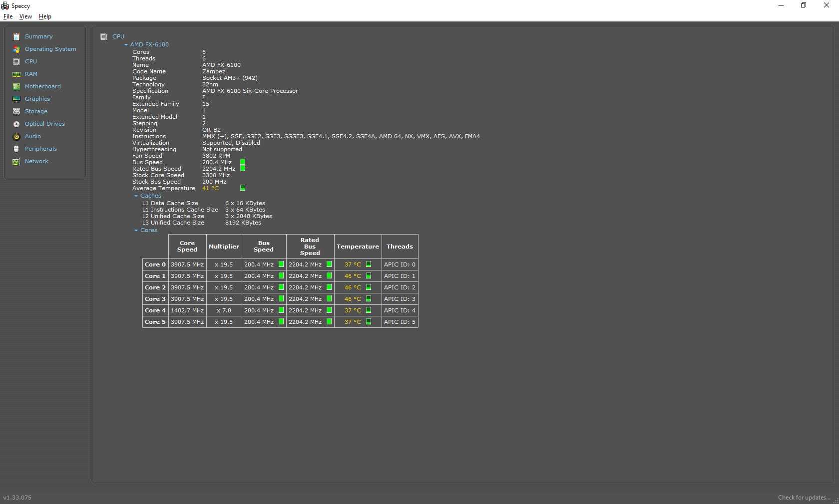Click the Multiplier column header
Image resolution: width=839 pixels, height=504 pixels.
tap(224, 247)
